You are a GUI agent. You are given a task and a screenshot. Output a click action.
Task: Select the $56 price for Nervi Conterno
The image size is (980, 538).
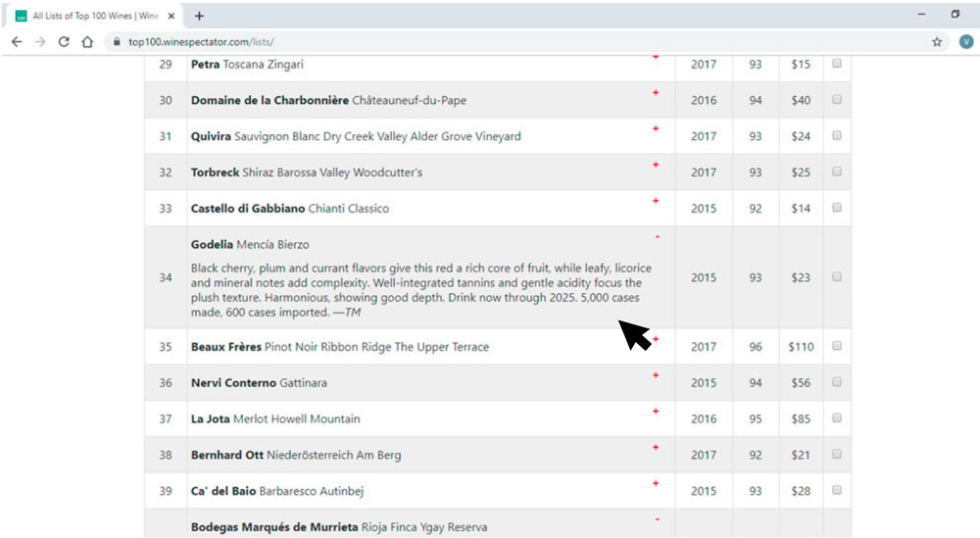(x=801, y=383)
